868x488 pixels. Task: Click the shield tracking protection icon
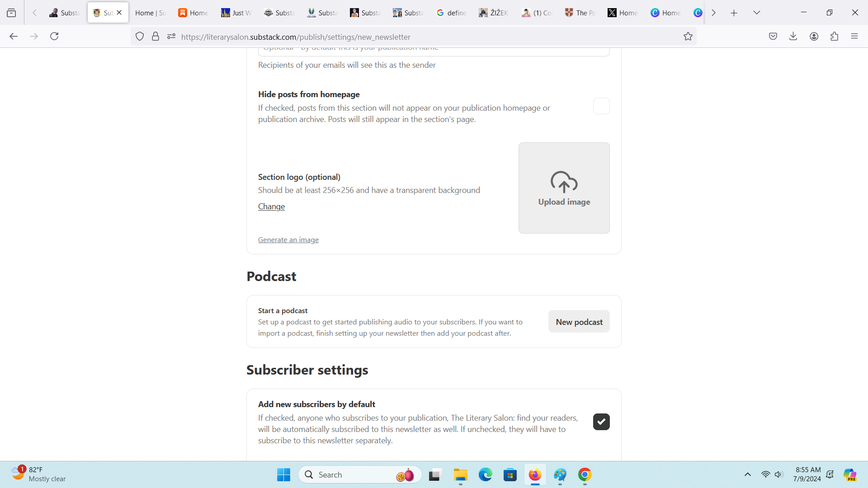[140, 37]
